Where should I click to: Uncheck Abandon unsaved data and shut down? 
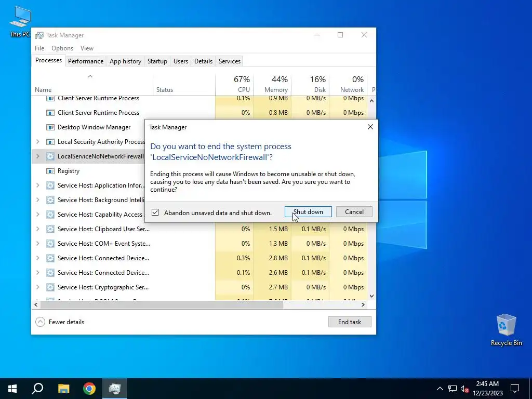coord(155,212)
